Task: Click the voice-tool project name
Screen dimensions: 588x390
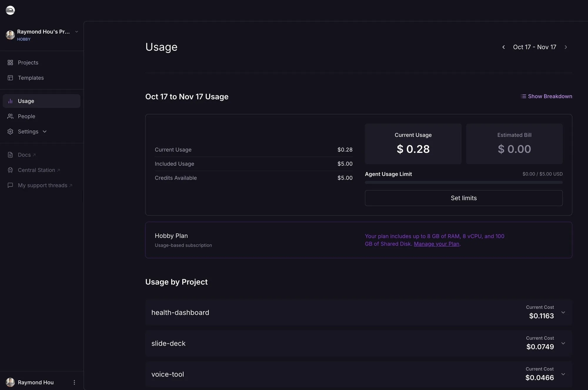Action: point(168,374)
